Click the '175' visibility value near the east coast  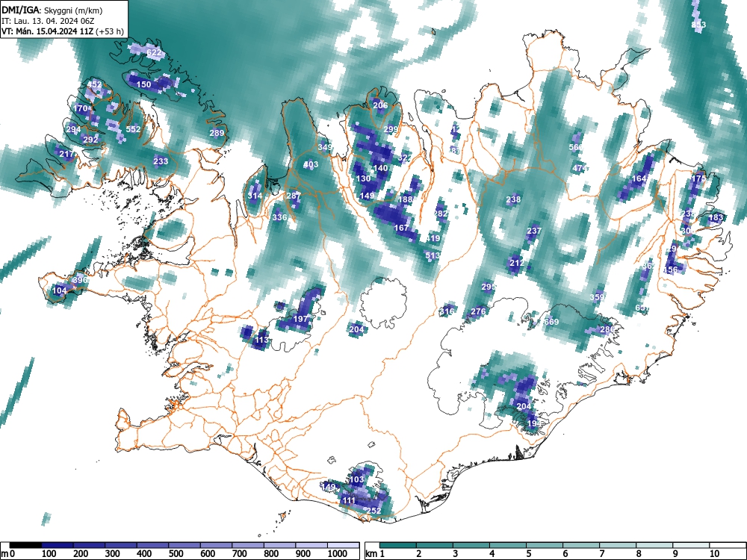[698, 178]
